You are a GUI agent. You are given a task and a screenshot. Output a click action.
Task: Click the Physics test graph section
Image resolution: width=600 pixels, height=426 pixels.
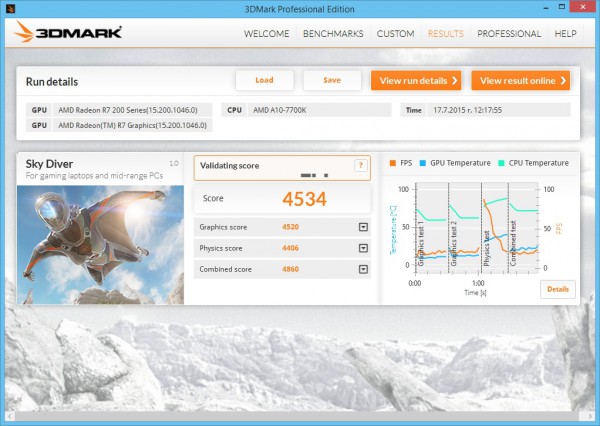point(495,228)
